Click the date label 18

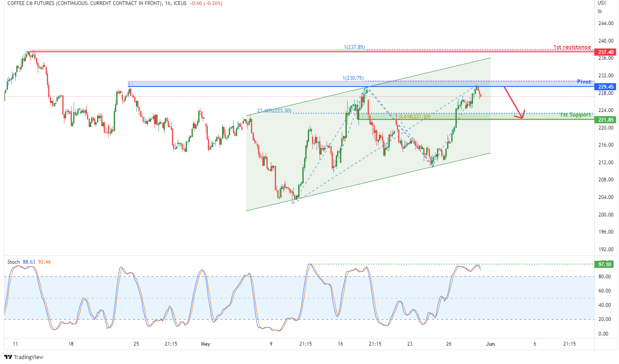point(71,344)
